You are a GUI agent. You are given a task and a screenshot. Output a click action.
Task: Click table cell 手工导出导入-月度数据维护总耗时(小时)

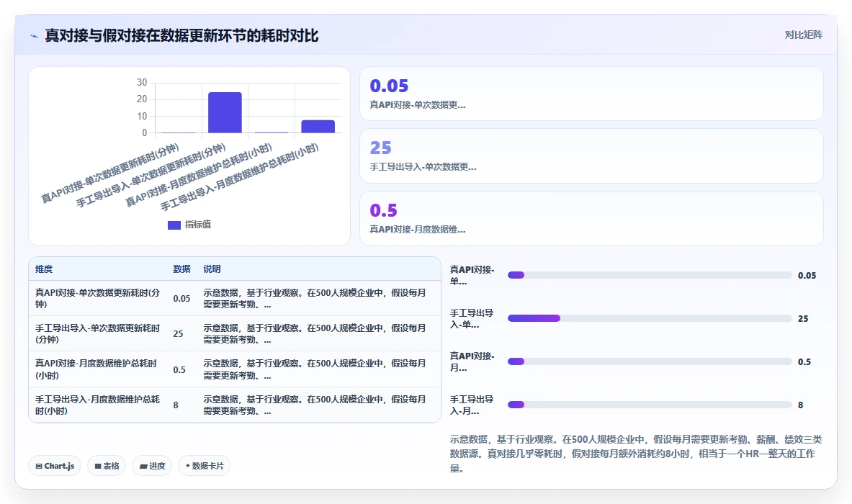(x=98, y=405)
